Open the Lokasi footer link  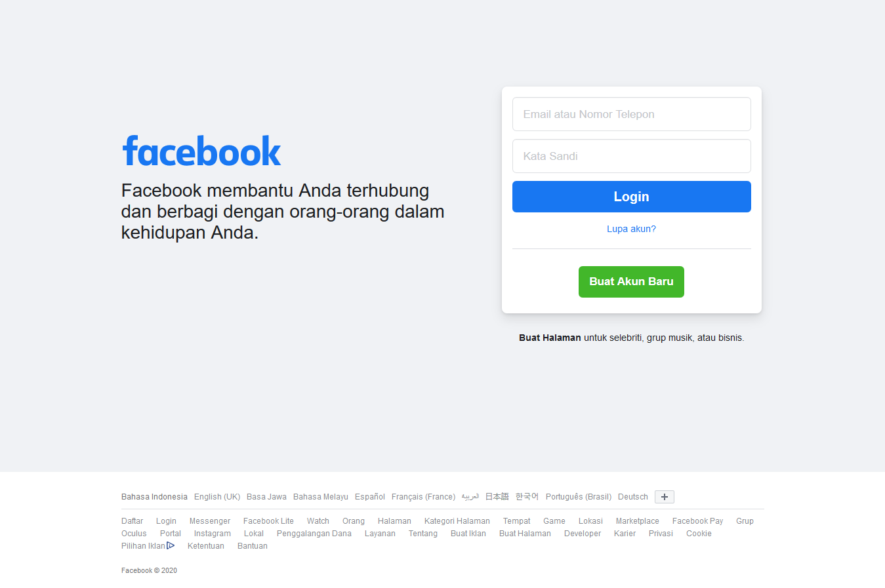(590, 521)
